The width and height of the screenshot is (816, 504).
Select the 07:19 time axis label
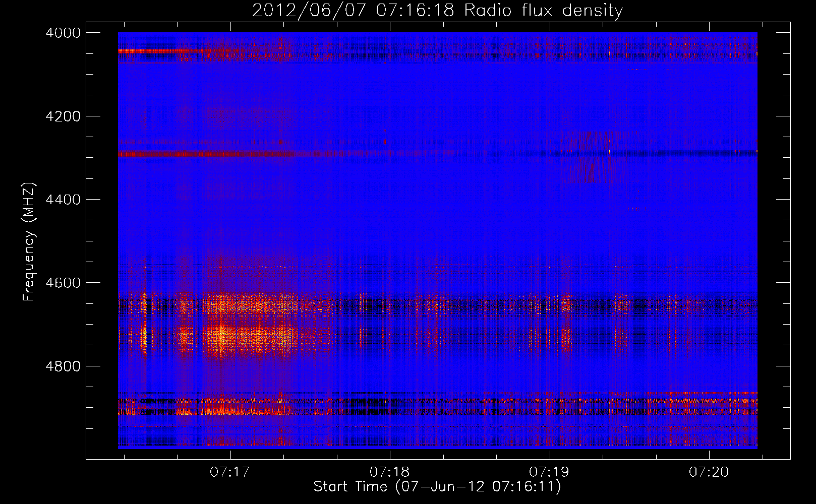coord(549,472)
